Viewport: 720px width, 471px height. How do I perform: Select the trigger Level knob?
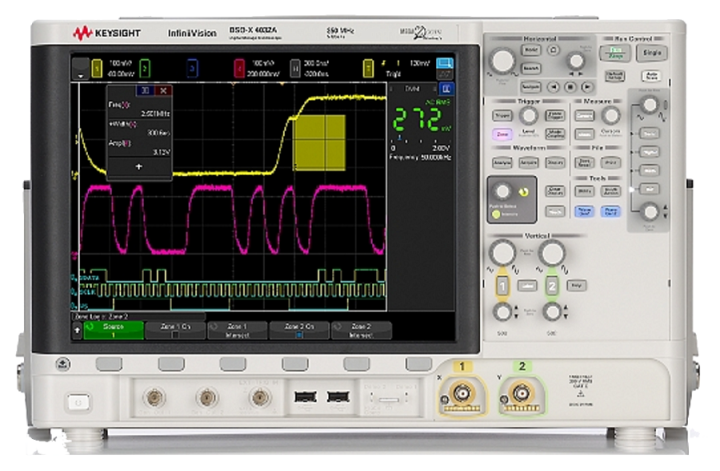coord(529,116)
